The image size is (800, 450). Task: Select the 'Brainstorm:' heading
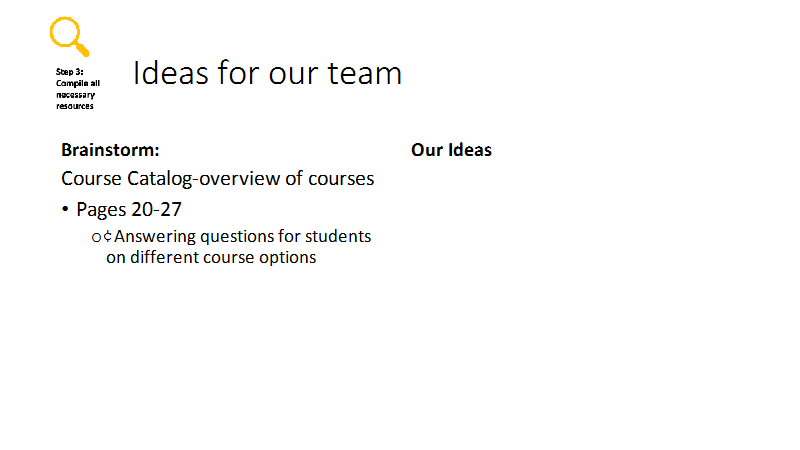(110, 150)
